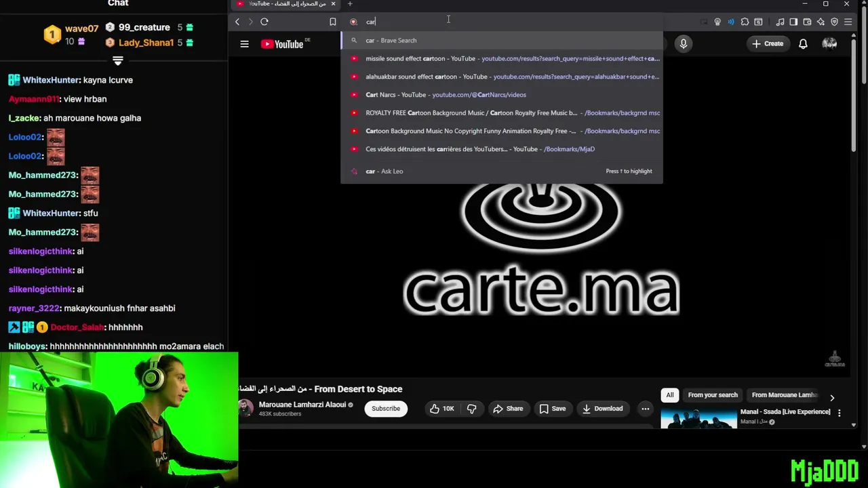868x488 pixels.
Task: Open the Marouane Lamharzi Alaoui channel avatar
Action: point(245,408)
